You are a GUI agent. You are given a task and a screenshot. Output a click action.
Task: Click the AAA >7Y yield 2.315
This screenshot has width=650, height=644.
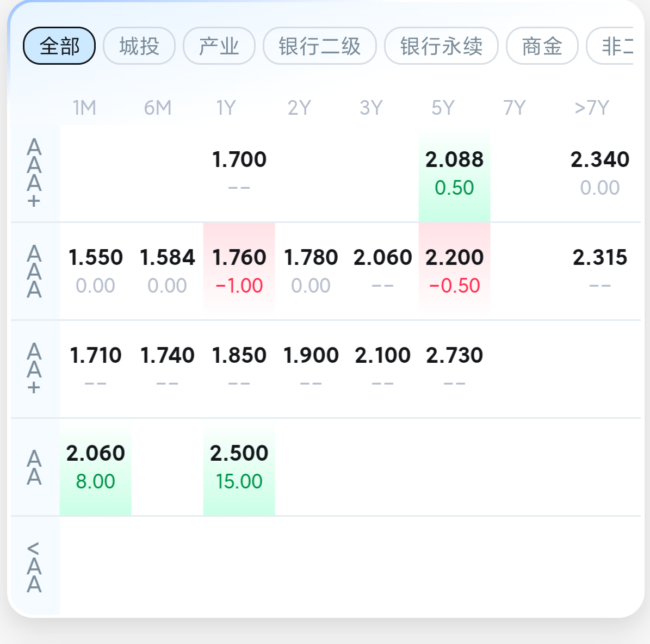click(599, 258)
